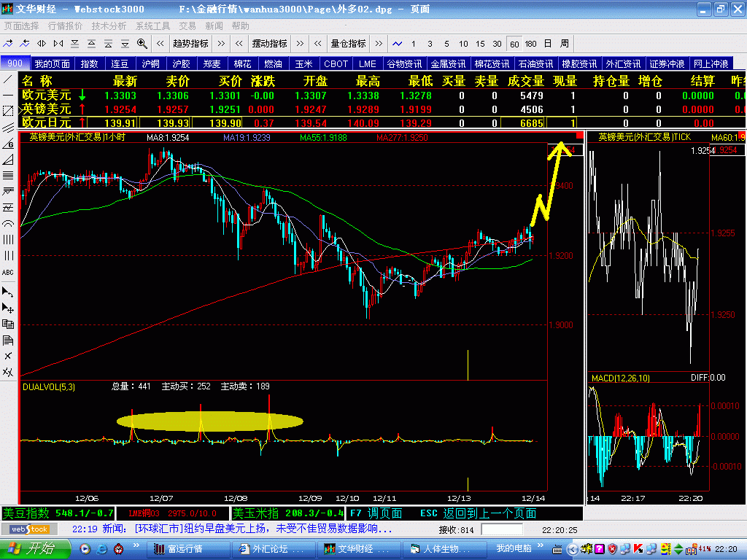This screenshot has height=560, width=747.
Task: Click the magnifier zoom icon in toolbar
Action: (x=142, y=43)
